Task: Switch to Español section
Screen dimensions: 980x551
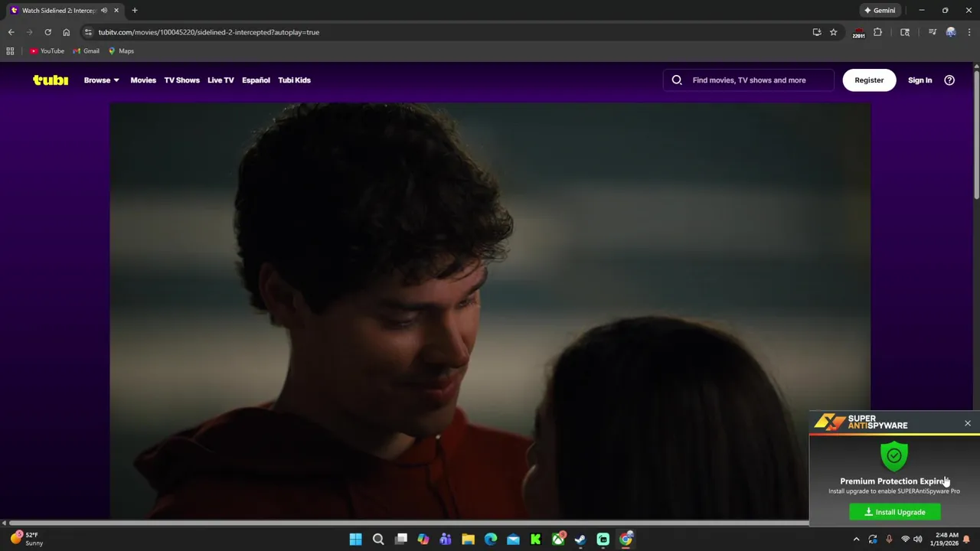Action: (256, 80)
